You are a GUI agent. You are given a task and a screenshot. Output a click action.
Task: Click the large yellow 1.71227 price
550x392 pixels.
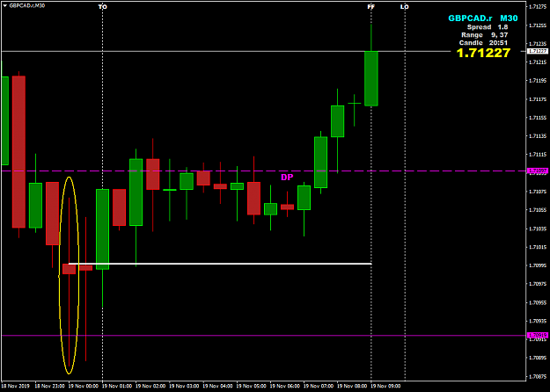483,53
